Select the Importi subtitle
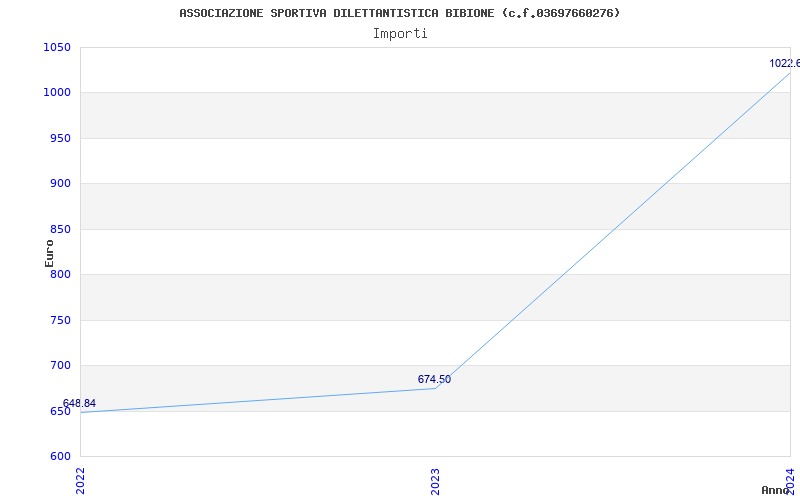The image size is (800, 500). [x=400, y=34]
